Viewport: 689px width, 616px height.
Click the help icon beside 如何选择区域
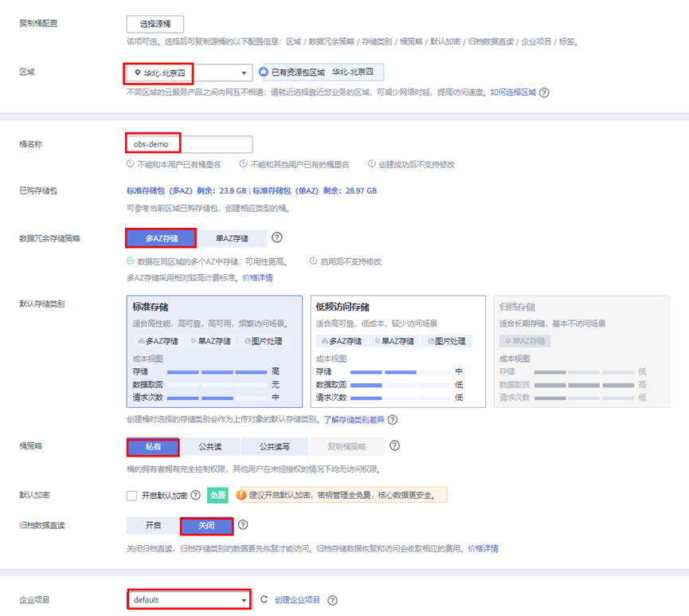click(x=544, y=92)
